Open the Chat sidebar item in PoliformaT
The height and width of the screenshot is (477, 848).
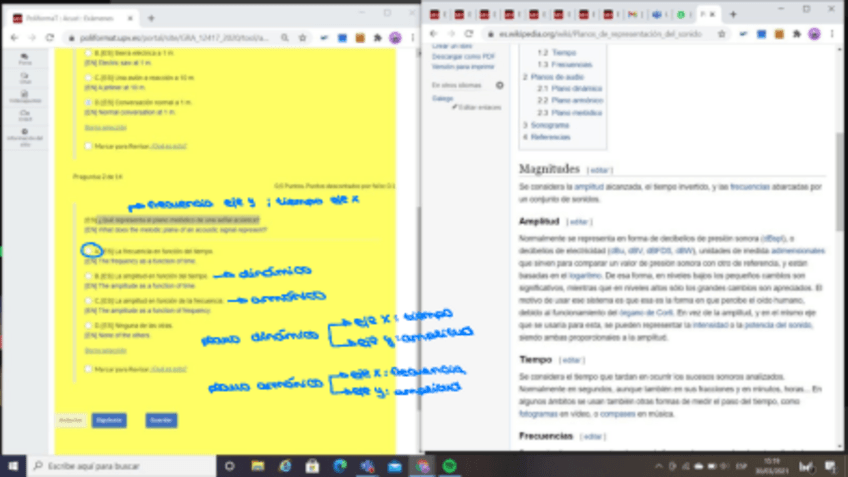[25, 78]
